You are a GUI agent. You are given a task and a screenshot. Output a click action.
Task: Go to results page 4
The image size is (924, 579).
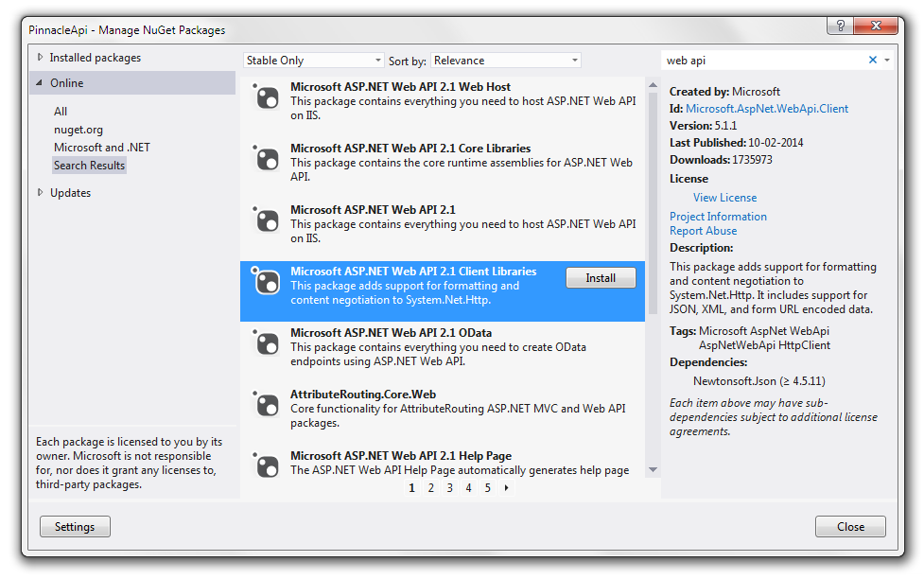(x=468, y=487)
